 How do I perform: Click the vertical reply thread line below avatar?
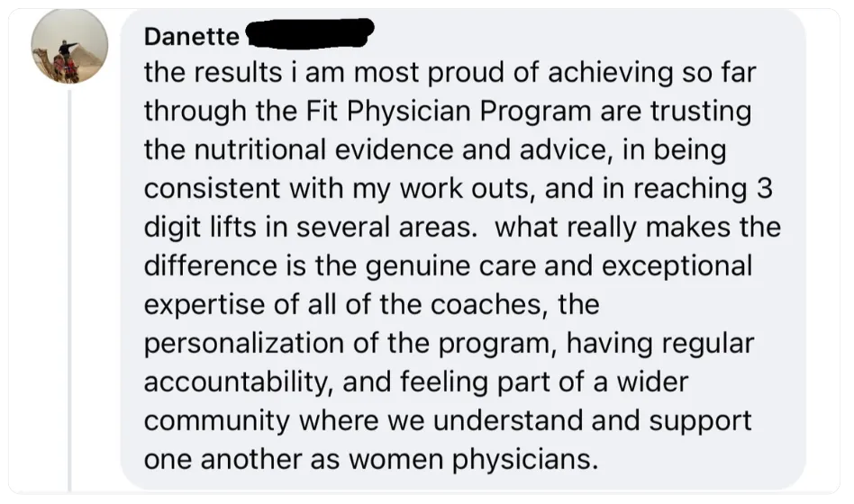pyautogui.click(x=69, y=292)
